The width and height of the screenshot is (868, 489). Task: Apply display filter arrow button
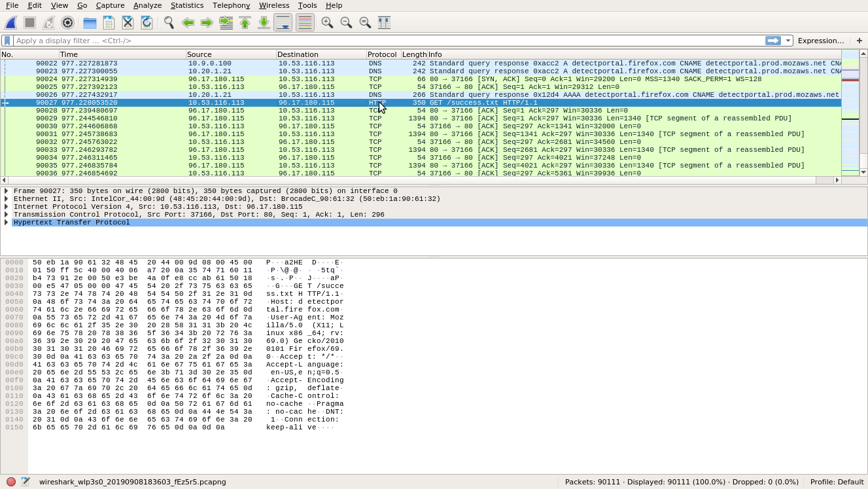773,41
